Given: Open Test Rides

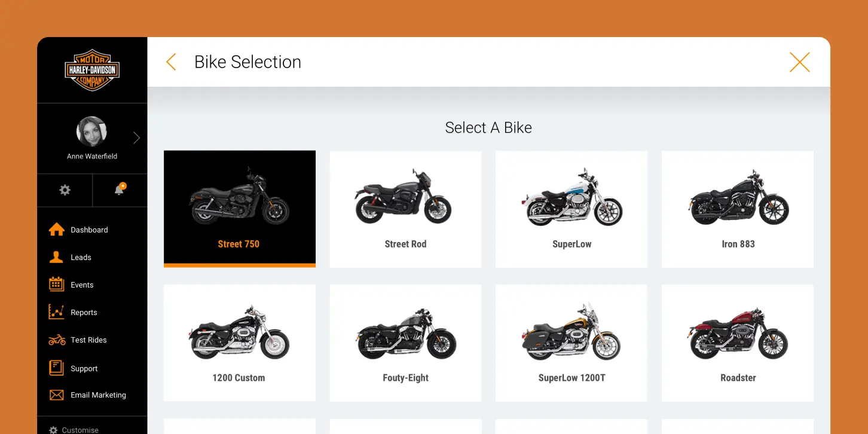Looking at the screenshot, I should tap(88, 340).
